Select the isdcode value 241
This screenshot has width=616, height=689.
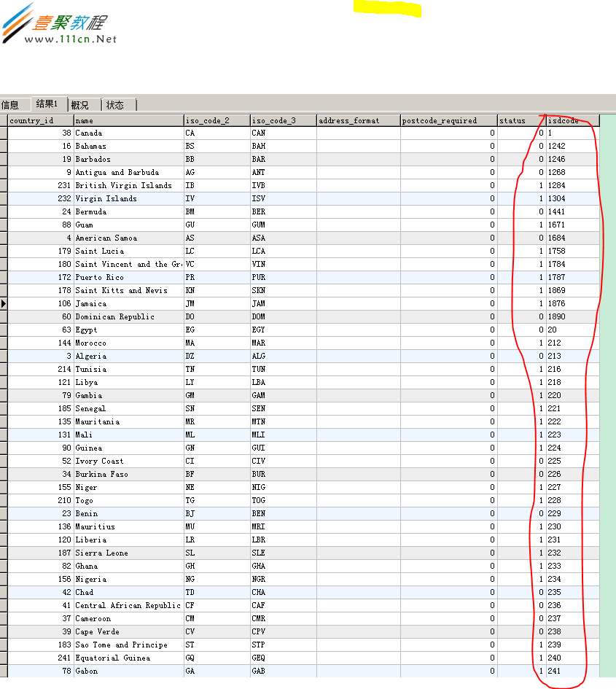point(573,671)
